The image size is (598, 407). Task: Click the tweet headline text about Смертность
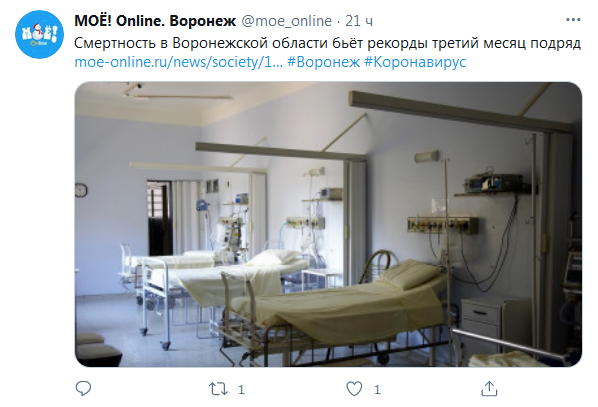tap(327, 43)
